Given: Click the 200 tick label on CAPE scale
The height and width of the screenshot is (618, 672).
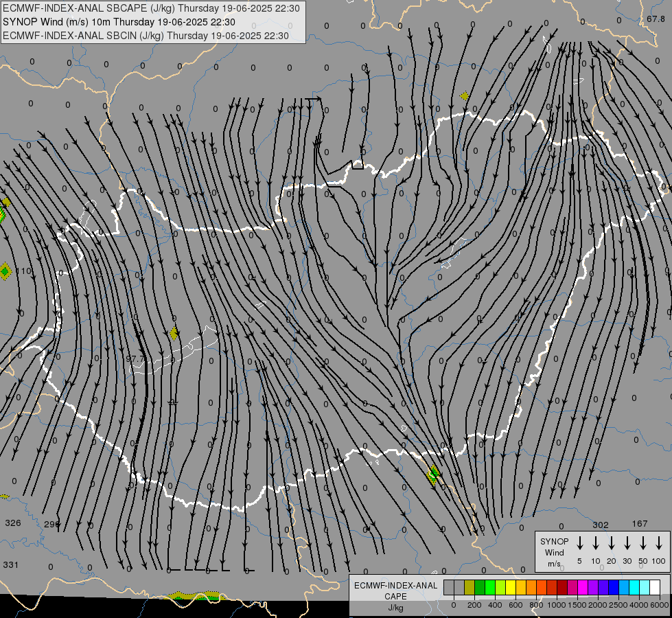Looking at the screenshot, I should point(474,605).
